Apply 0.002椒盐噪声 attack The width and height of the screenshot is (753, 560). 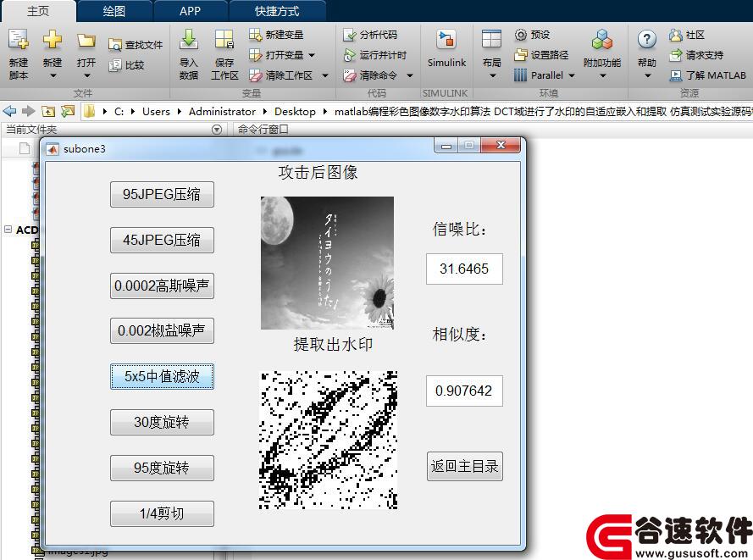tap(162, 330)
